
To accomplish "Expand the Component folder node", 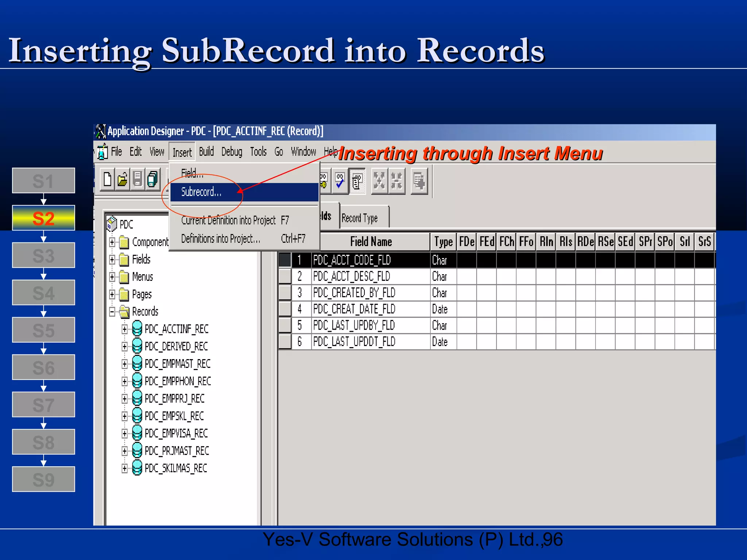I will pyautogui.click(x=112, y=242).
